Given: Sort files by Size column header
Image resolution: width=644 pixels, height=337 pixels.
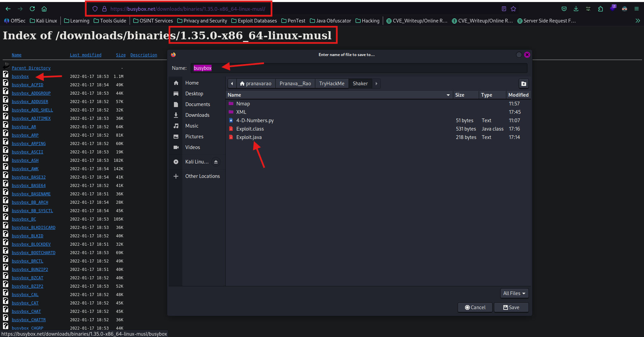Looking at the screenshot, I should (x=466, y=95).
